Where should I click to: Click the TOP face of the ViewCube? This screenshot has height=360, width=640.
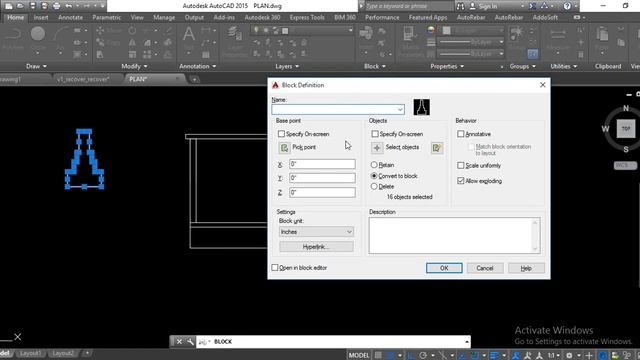coord(626,129)
